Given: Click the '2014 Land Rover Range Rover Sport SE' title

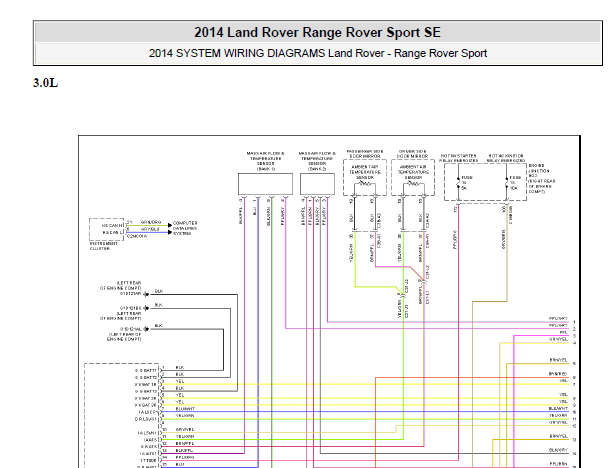Looking at the screenshot, I should coord(317,32).
